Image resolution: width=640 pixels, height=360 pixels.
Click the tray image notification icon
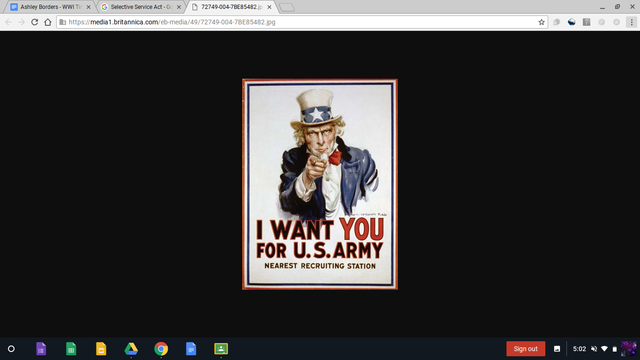(557, 349)
